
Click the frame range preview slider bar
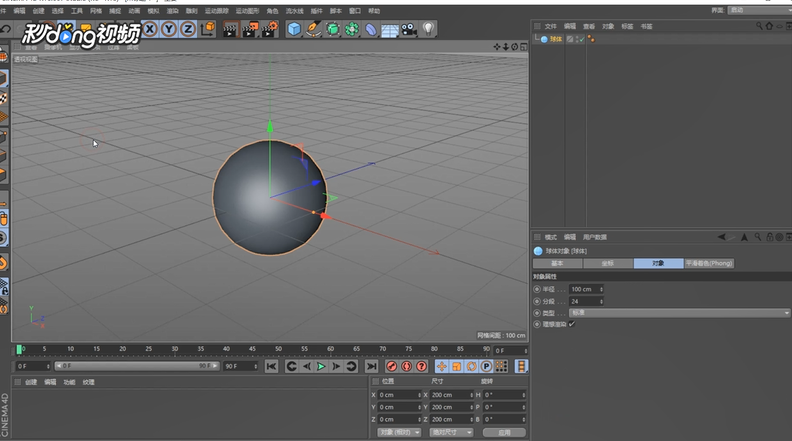[137, 366]
